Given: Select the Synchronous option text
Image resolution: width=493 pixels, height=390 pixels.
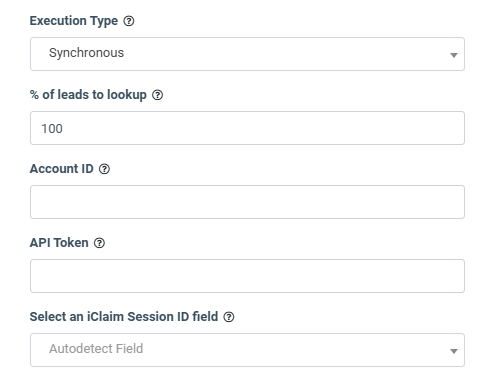Looking at the screenshot, I should [x=86, y=53].
